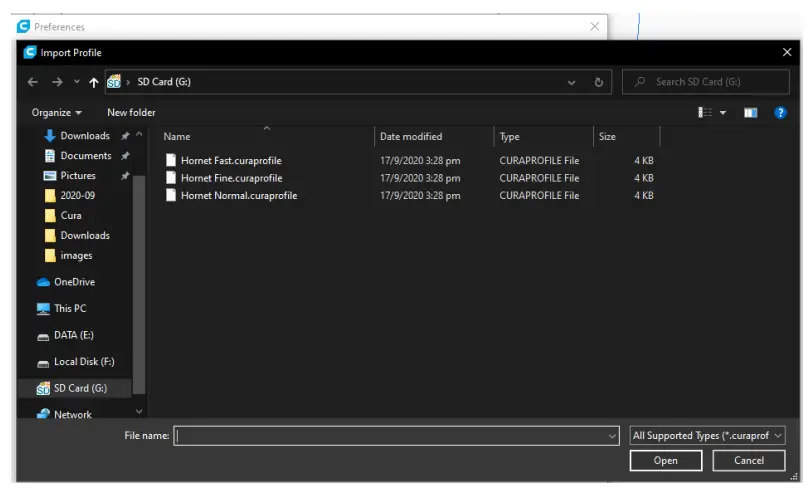The width and height of the screenshot is (810, 491).
Task: Click file icon of Hornet Fine.curaprofile
Action: (170, 178)
